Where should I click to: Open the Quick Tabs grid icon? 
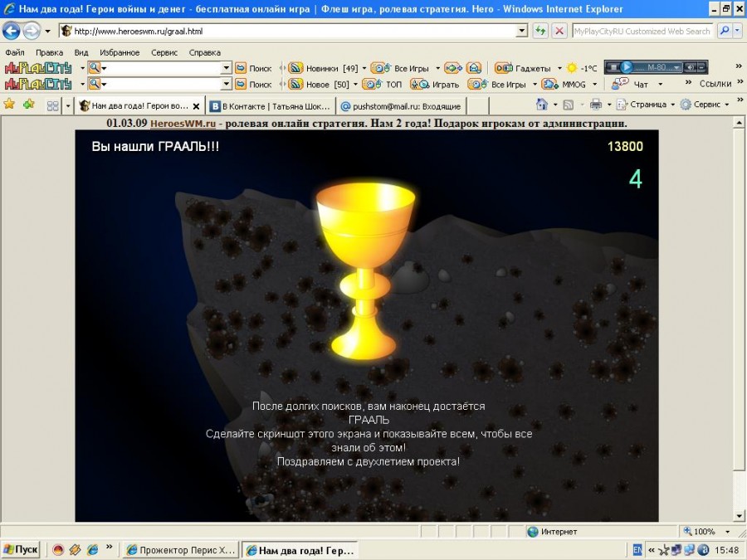pos(53,105)
